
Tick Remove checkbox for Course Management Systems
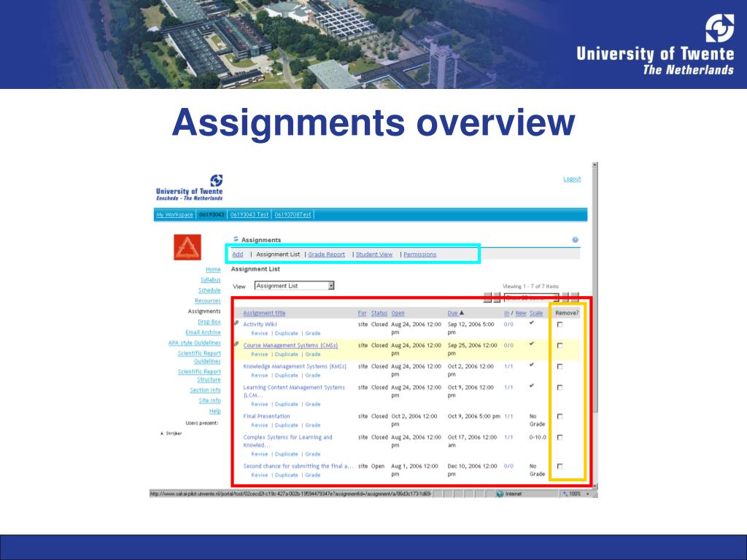pos(560,345)
